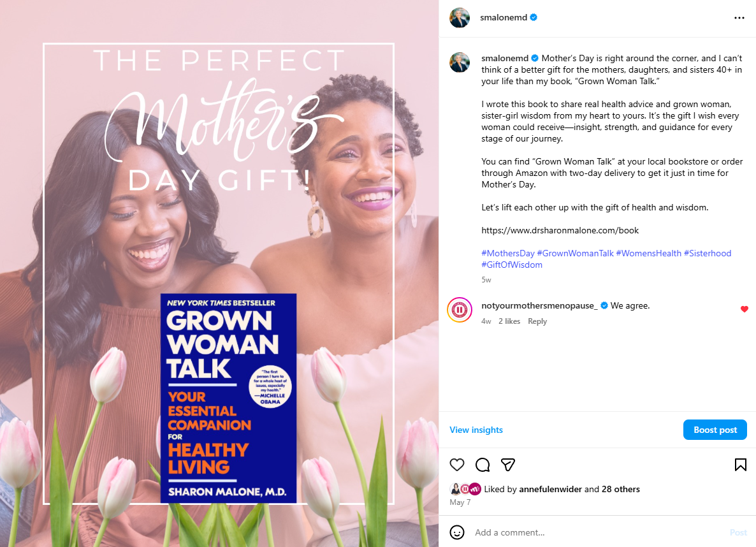Open View insights link
This screenshot has width=756, height=547.
[x=476, y=430]
